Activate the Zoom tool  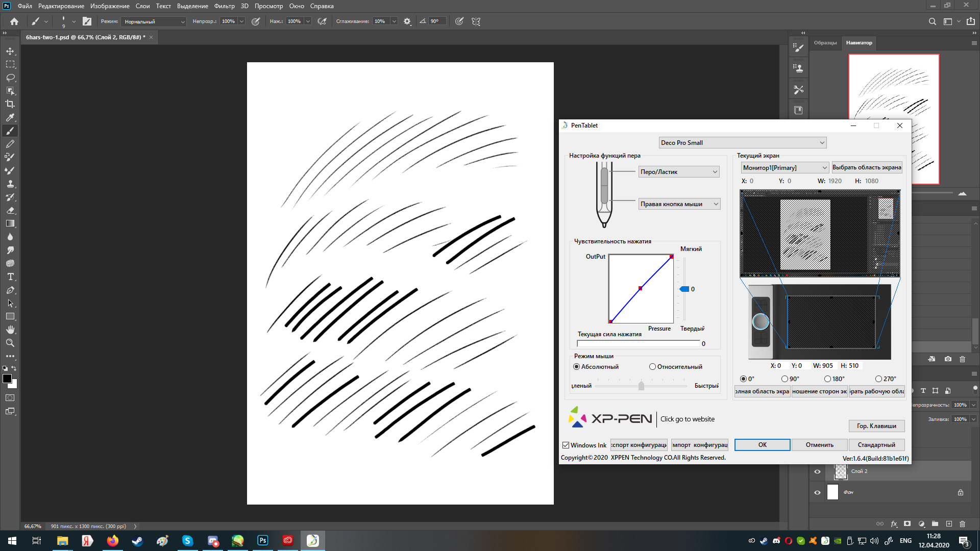point(9,343)
